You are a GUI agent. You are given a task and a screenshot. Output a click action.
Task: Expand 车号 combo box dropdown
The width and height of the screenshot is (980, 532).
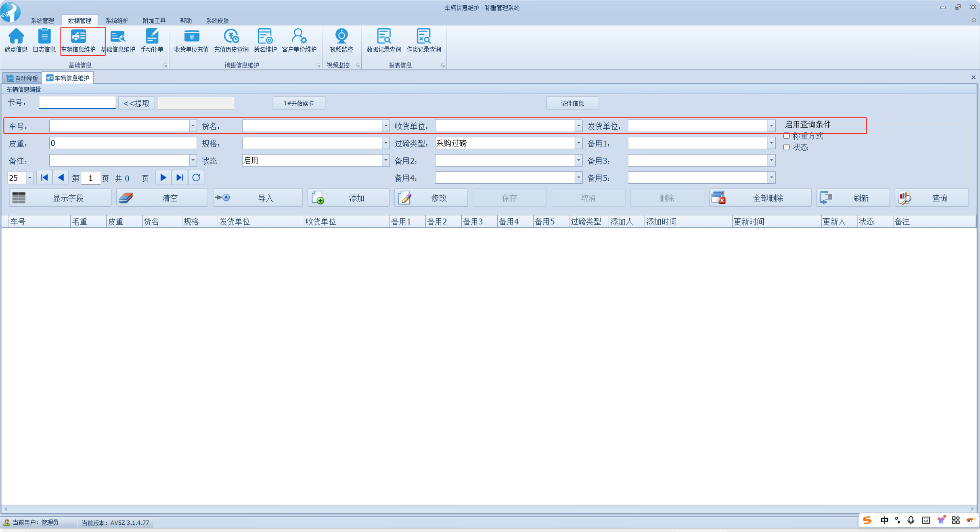193,126
